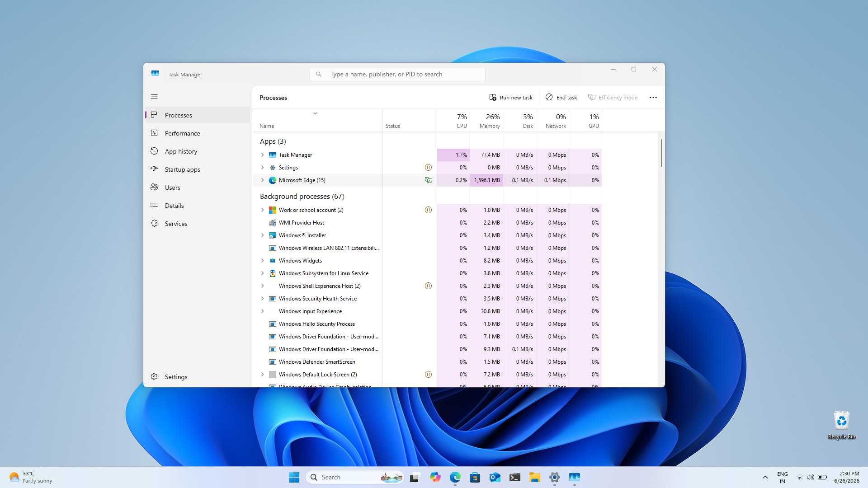The width and height of the screenshot is (868, 488).
Task: Open the Users page
Action: [x=198, y=188]
